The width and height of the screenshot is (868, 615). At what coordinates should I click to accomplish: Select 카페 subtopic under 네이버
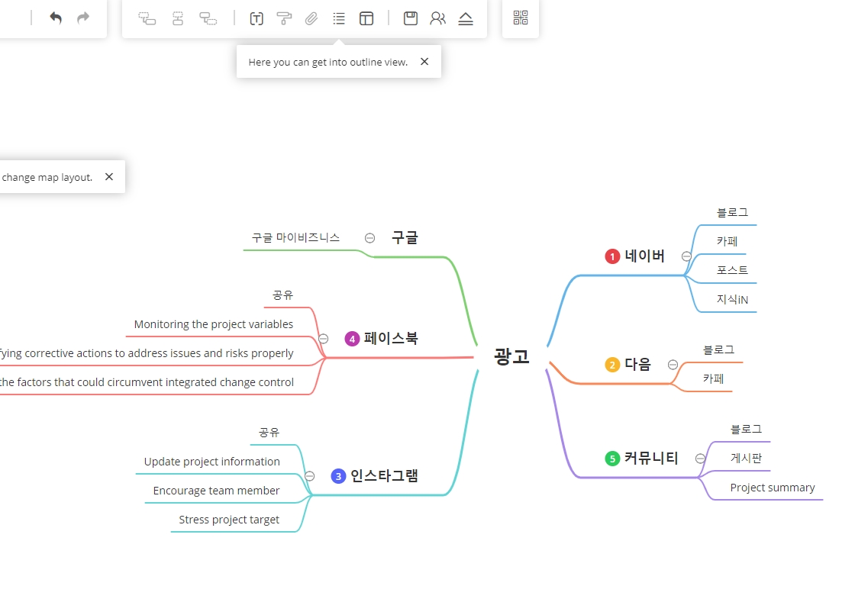pos(727,241)
